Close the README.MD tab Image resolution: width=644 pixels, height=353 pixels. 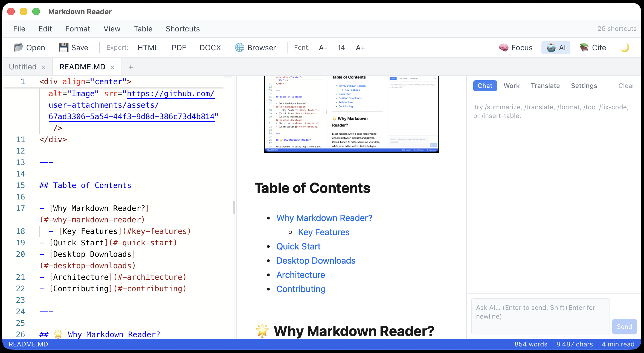(112, 67)
